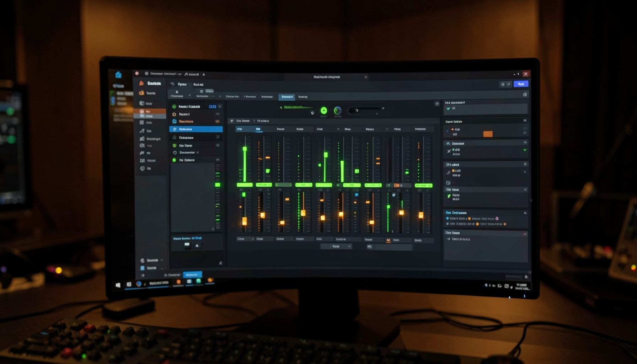Select the underlined second tab in the channel header

(258, 129)
